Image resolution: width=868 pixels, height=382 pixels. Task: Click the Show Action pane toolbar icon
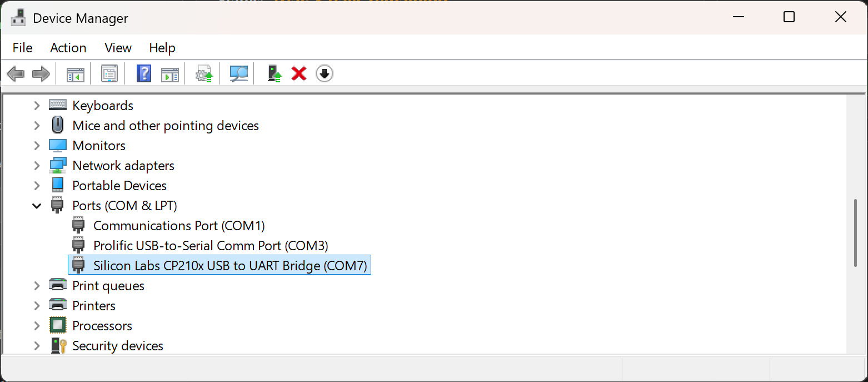pyautogui.click(x=169, y=73)
